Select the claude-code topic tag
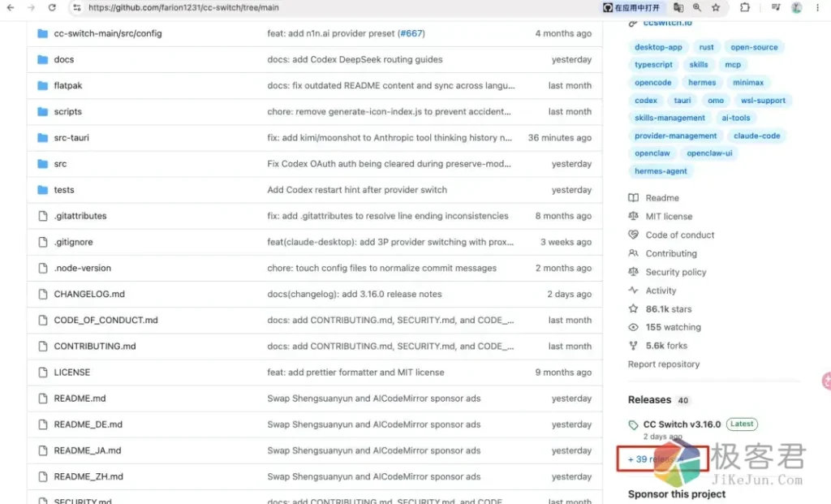831x504 pixels. 756,136
